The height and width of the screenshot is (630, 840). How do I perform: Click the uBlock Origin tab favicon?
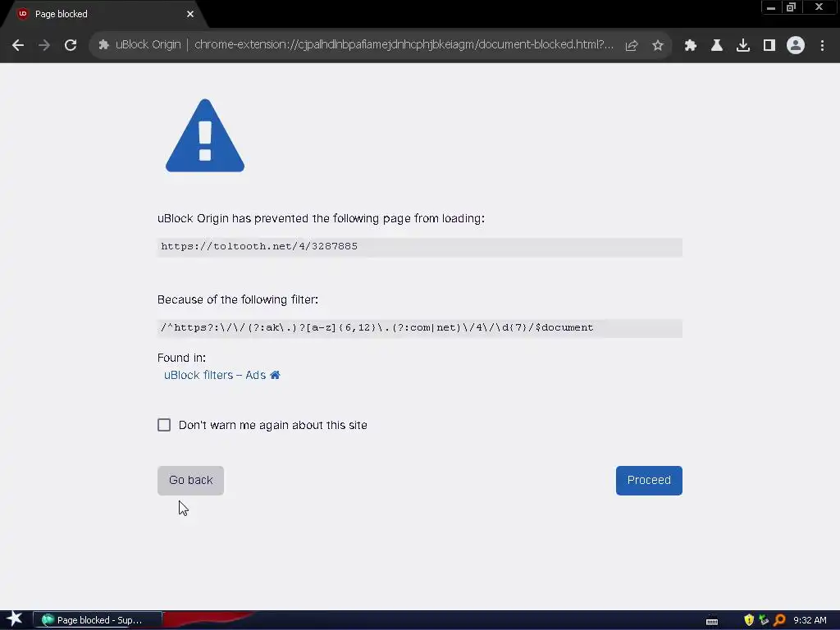point(22,14)
